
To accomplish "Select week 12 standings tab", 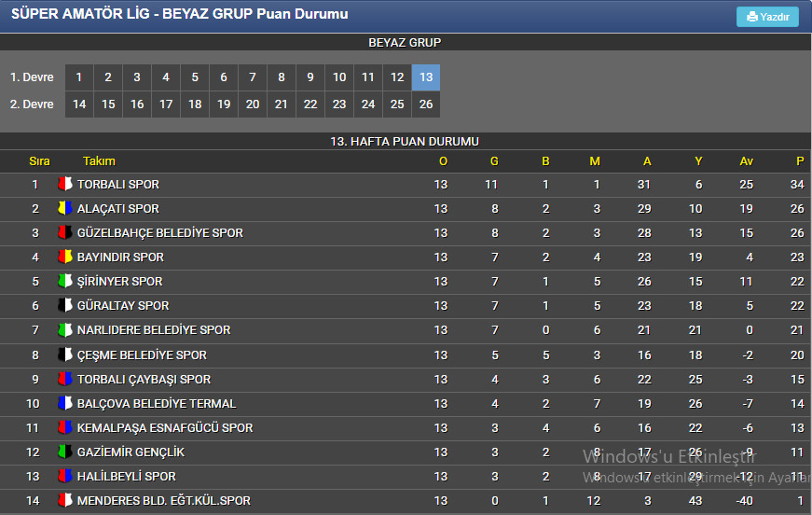I will (x=397, y=77).
